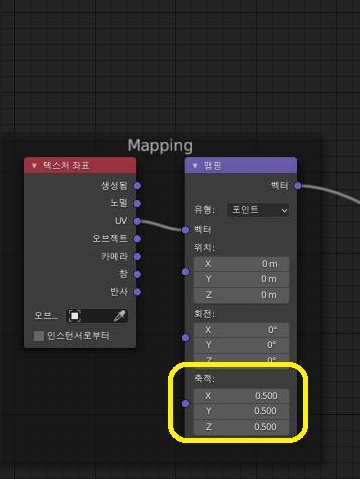
Task: Click the 축적 label text
Action: 204,379
